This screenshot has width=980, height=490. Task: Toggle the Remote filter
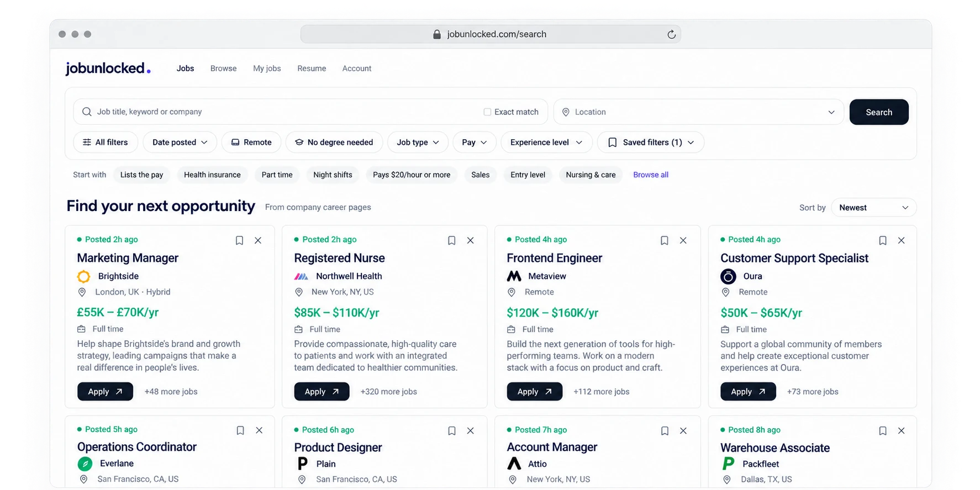pos(251,142)
